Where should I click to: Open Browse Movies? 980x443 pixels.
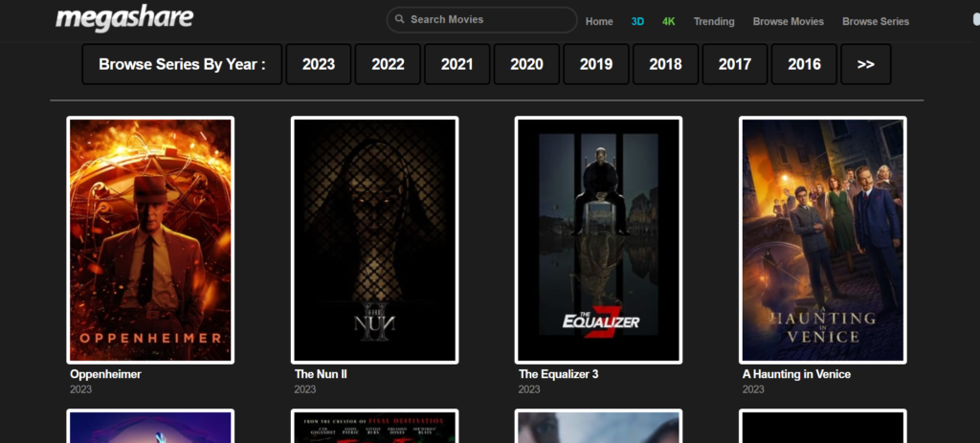(x=789, y=21)
